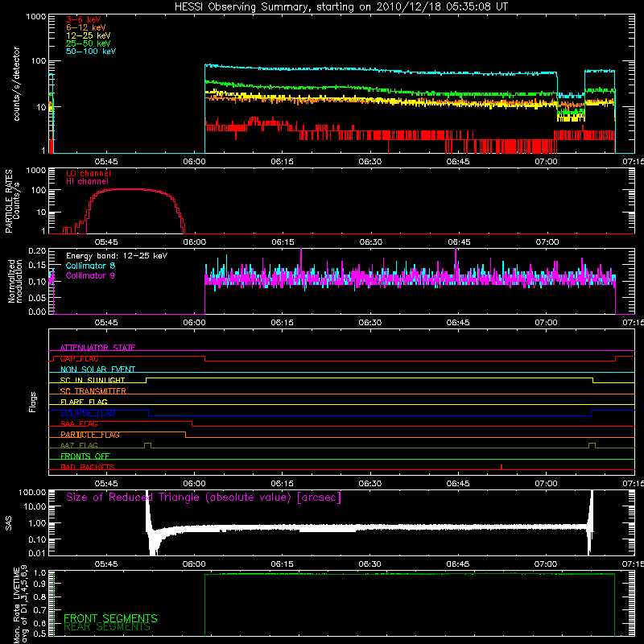Click the Size of Reduced Triangle label
This screenshot has width=644, height=644.
coord(204,497)
